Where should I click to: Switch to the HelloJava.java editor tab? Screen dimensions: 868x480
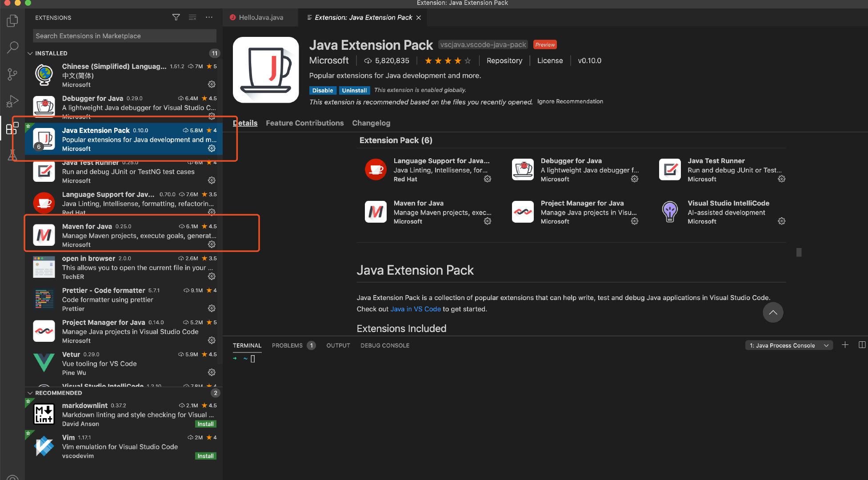click(x=261, y=17)
